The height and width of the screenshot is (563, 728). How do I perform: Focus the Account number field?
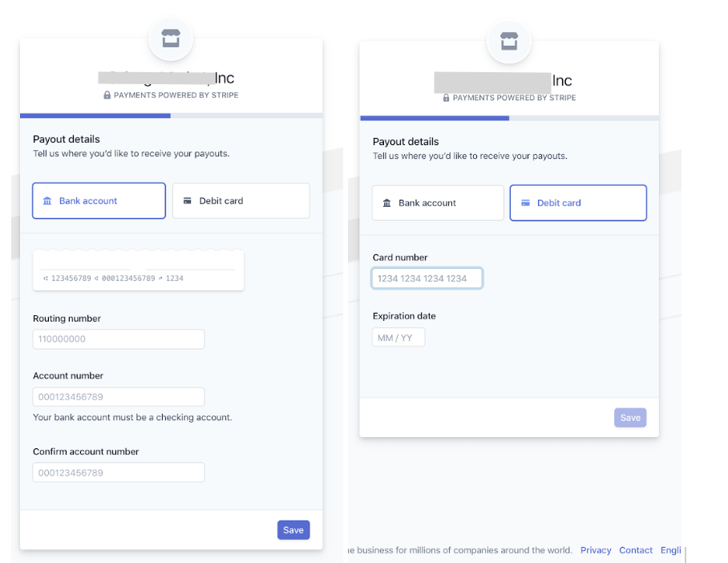(119, 397)
